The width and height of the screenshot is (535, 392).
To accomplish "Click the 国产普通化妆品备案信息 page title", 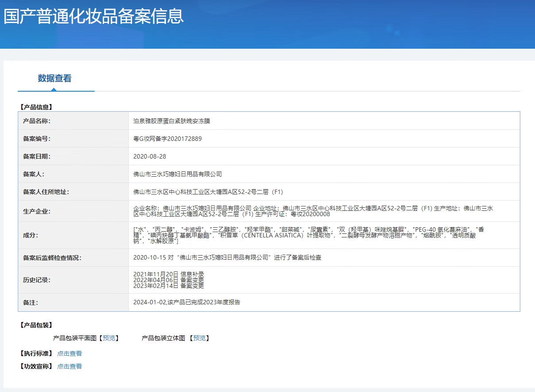I will tap(93, 16).
